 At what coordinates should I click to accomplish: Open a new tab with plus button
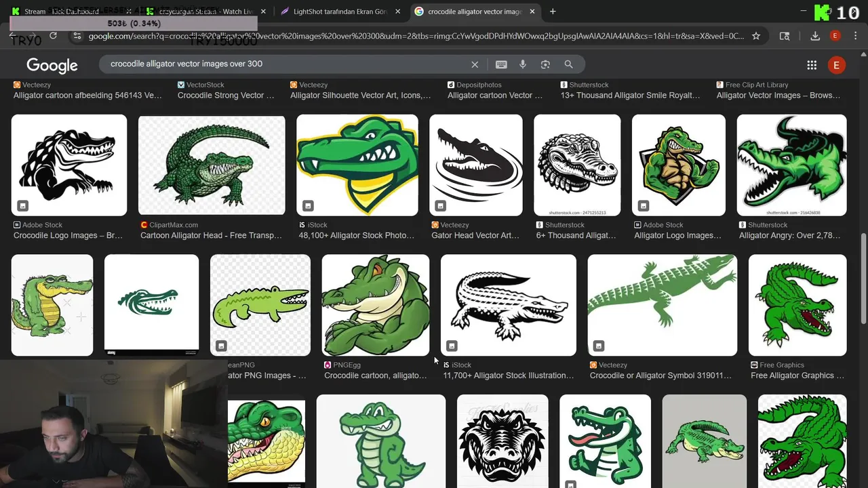click(553, 12)
